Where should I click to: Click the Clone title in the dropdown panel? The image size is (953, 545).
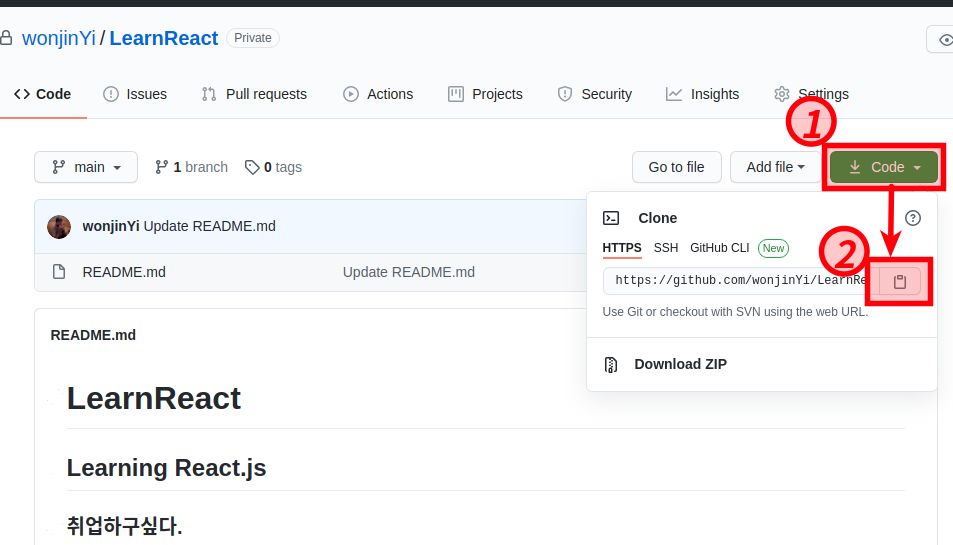click(x=658, y=218)
